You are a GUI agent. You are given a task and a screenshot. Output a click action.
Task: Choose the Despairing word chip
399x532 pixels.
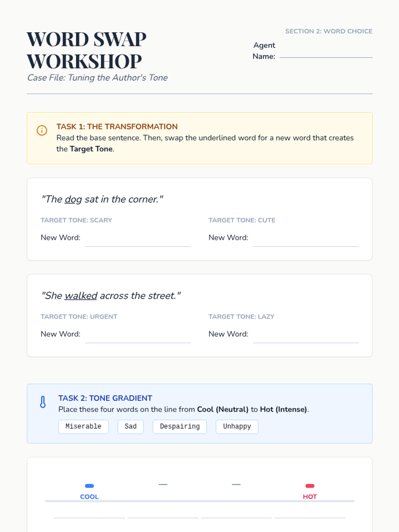point(180,427)
